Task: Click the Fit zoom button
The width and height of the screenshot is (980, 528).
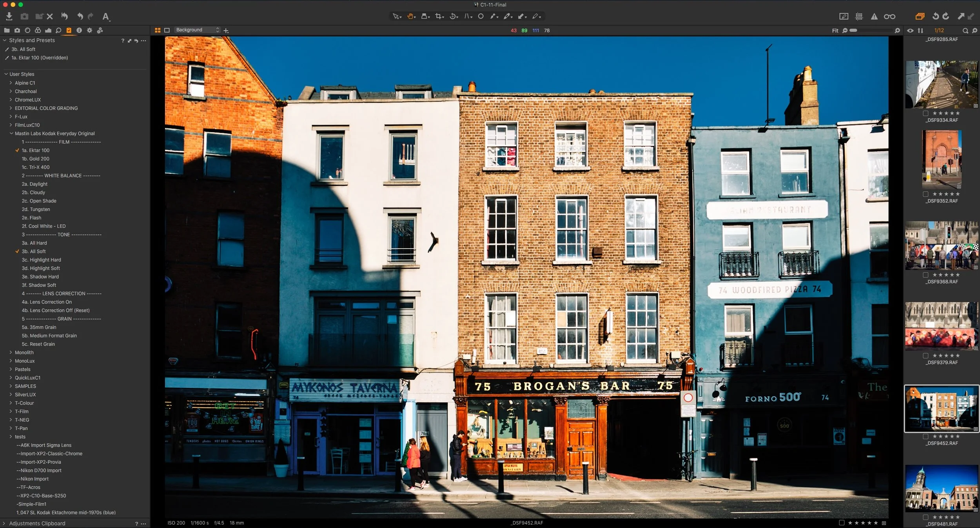Action: tap(835, 31)
